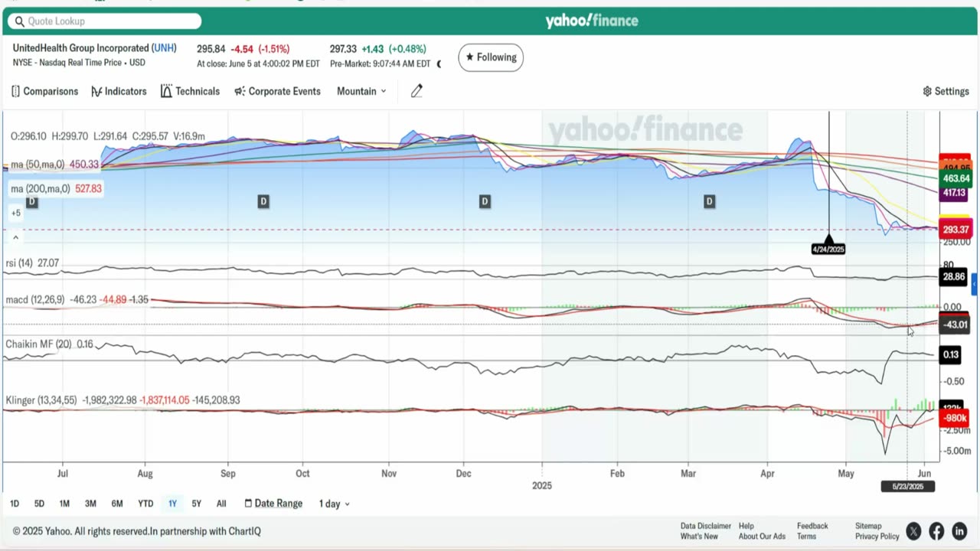
Task: Click the 463.64 green price label
Action: click(955, 178)
